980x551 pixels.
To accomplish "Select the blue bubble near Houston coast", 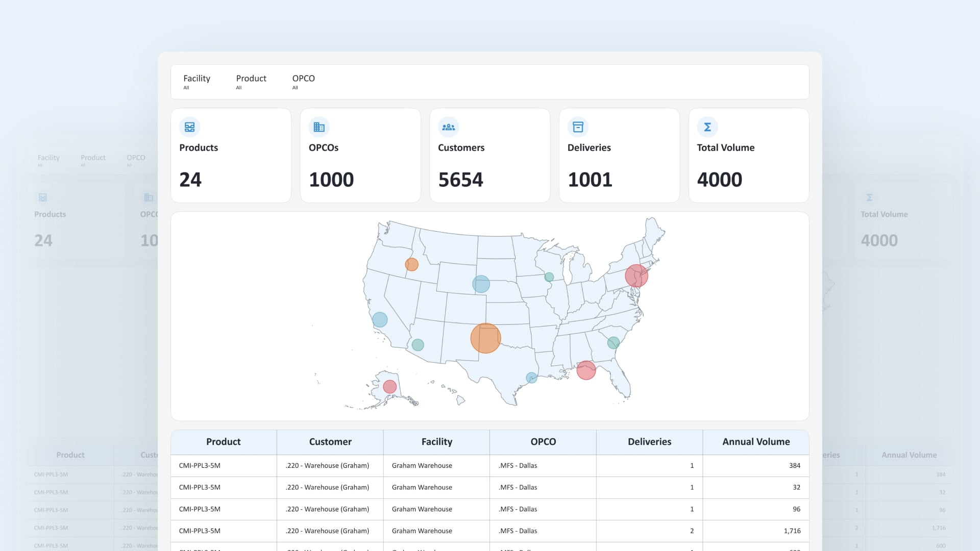I will click(531, 378).
